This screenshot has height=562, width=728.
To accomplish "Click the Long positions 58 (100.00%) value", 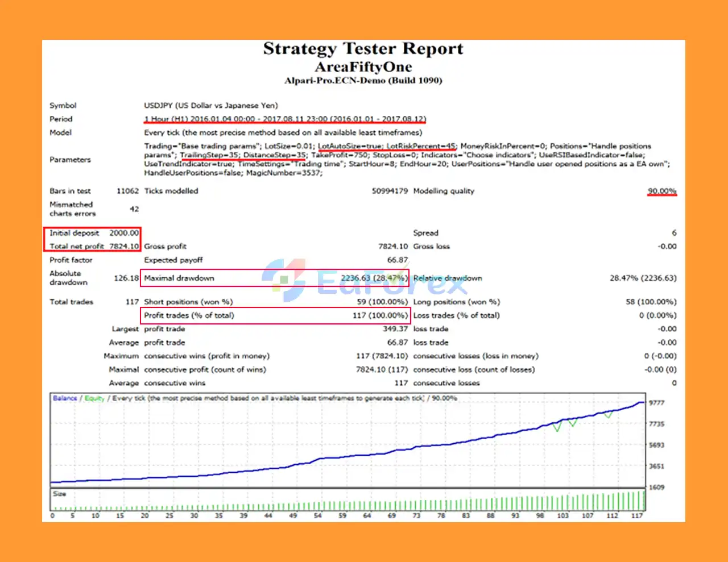I will pyautogui.click(x=651, y=302).
